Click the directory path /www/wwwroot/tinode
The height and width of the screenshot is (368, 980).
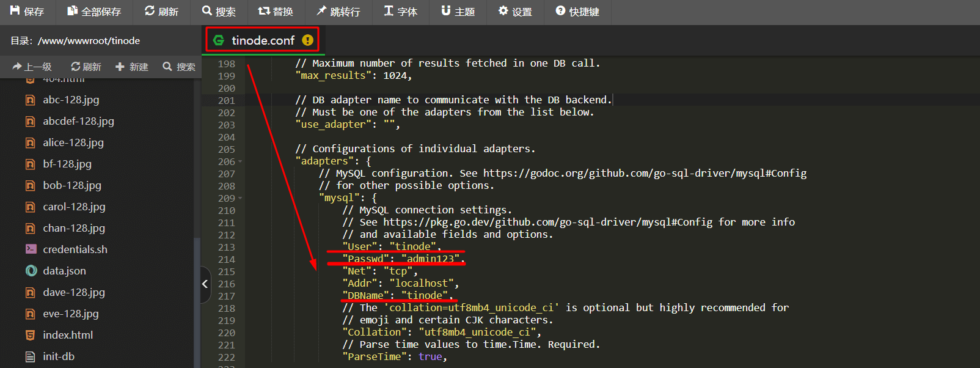point(89,40)
